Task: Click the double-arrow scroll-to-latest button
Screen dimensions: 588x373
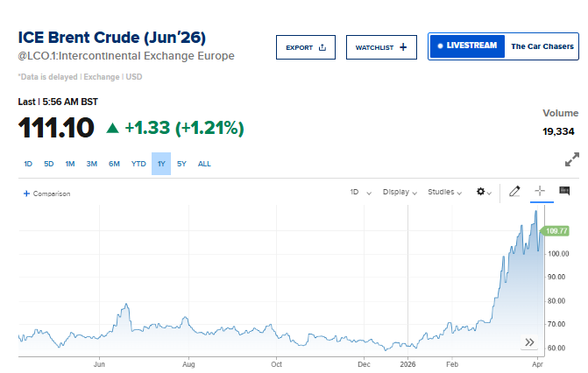Action: click(529, 342)
